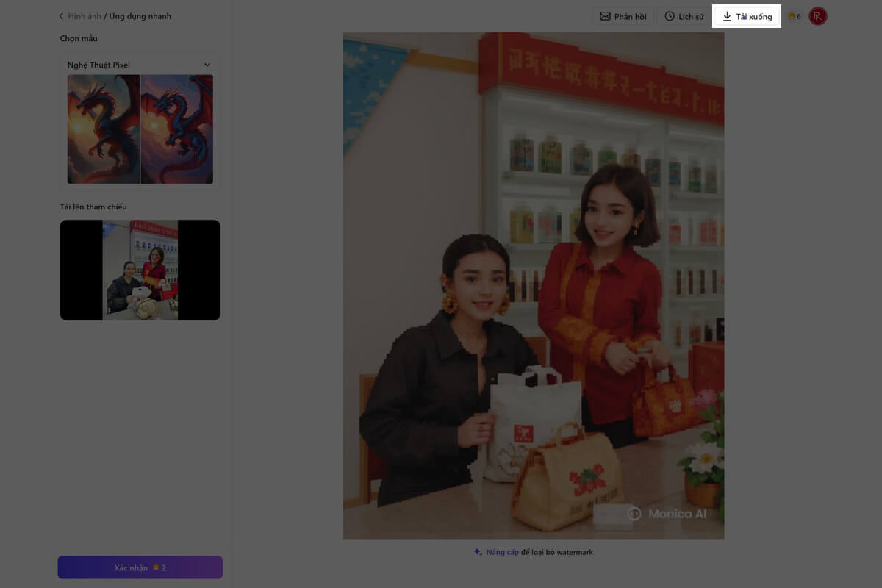The height and width of the screenshot is (588, 882).
Task: Click the back chevron before Hình ảnh
Action: coord(61,16)
